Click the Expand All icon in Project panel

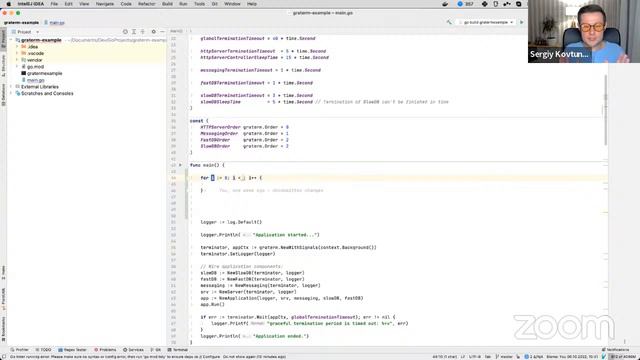point(134,31)
